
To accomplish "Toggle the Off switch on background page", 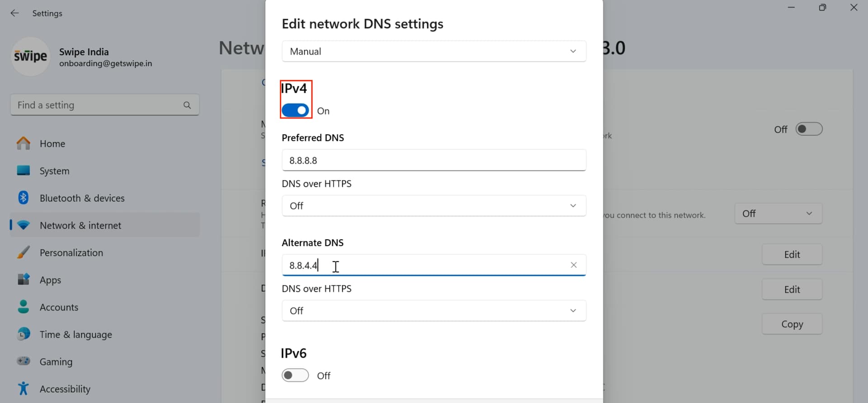I will coord(809,129).
